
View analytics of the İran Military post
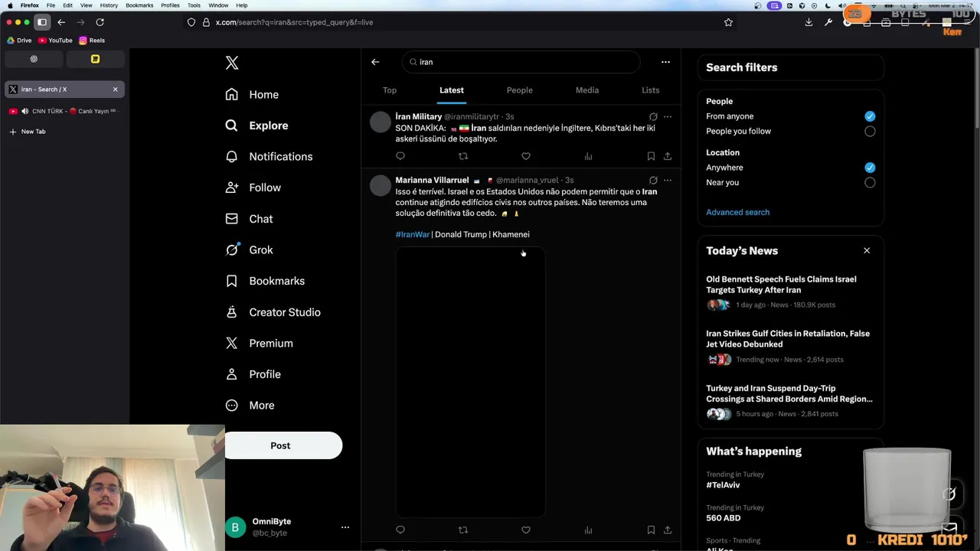pyautogui.click(x=589, y=156)
